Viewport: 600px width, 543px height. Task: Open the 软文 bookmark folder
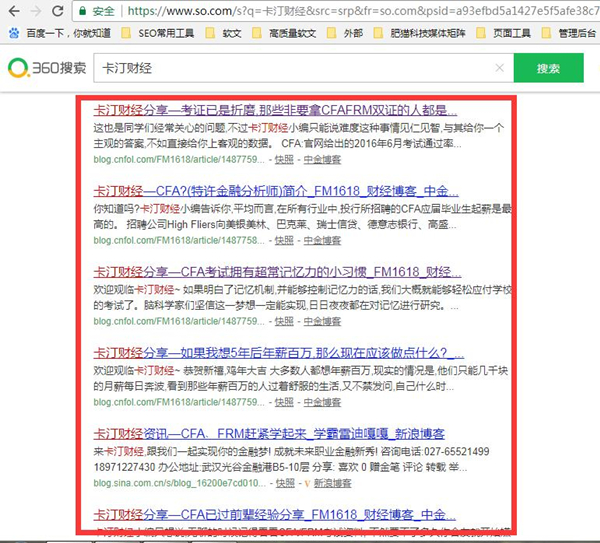tap(223, 33)
